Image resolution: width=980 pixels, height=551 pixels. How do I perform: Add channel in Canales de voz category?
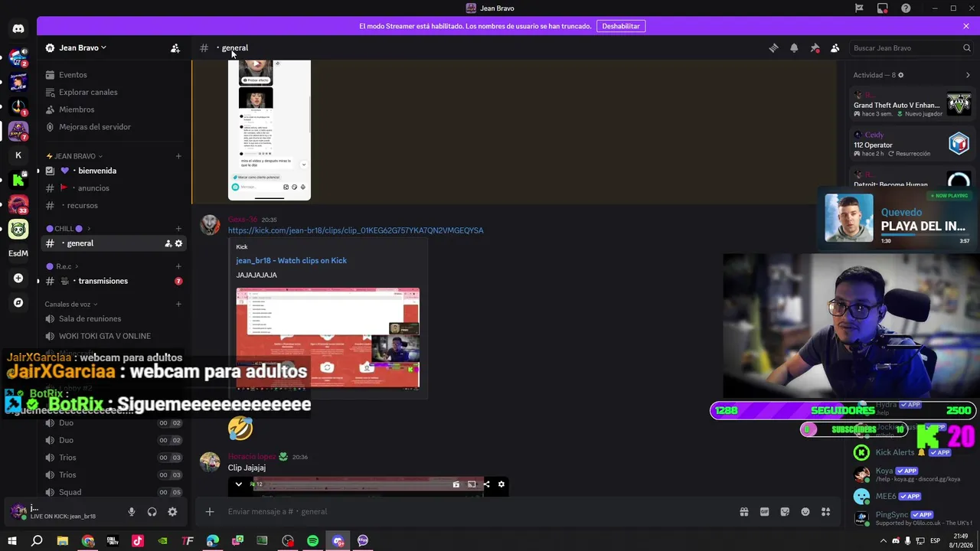coord(178,304)
